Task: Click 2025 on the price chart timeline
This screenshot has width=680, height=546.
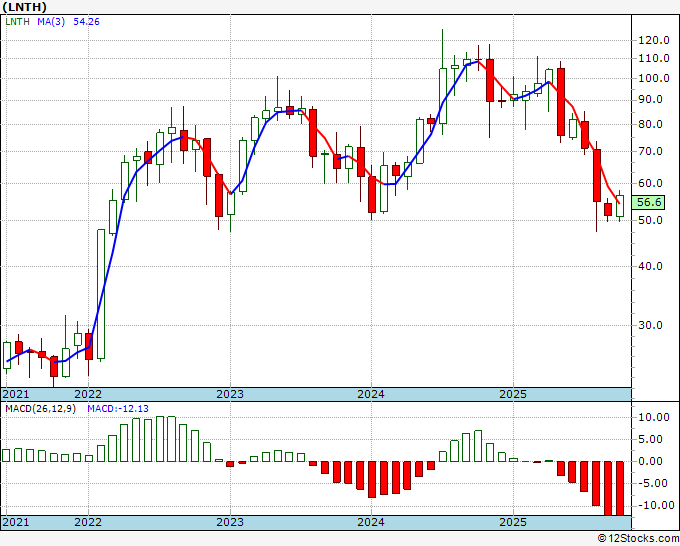Action: pyautogui.click(x=513, y=394)
